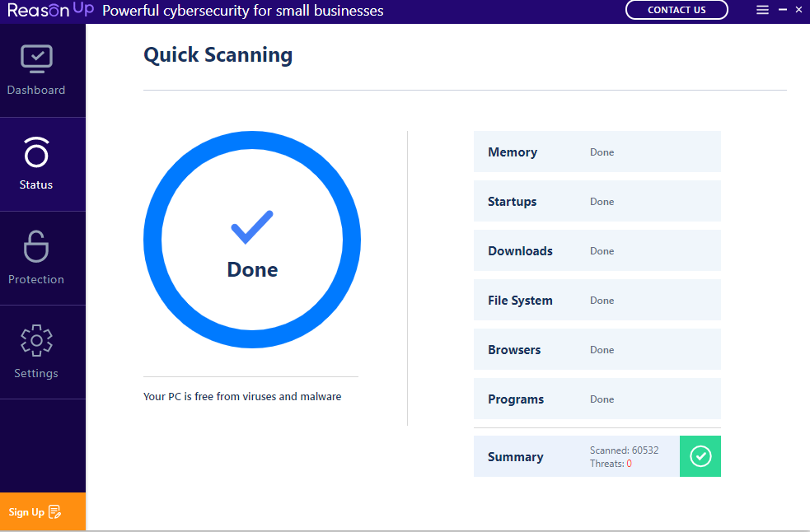
Task: Click Done status in Programs row
Action: pyautogui.click(x=602, y=399)
